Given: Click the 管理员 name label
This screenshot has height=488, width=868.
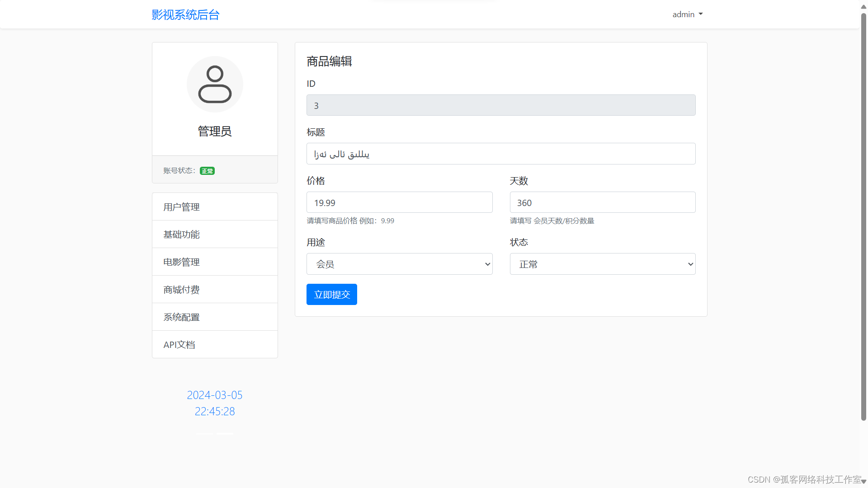Looking at the screenshot, I should click(x=215, y=131).
